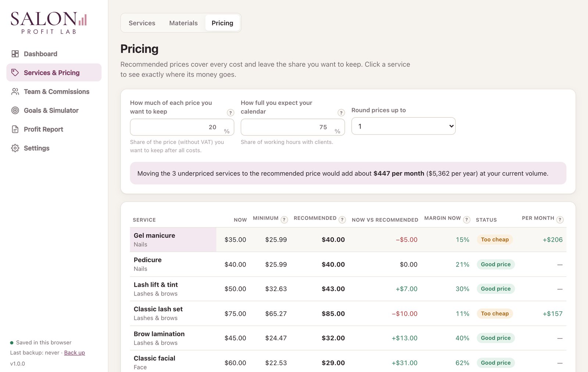The width and height of the screenshot is (588, 372).
Task: Switch to the Services tab
Action: (x=142, y=23)
